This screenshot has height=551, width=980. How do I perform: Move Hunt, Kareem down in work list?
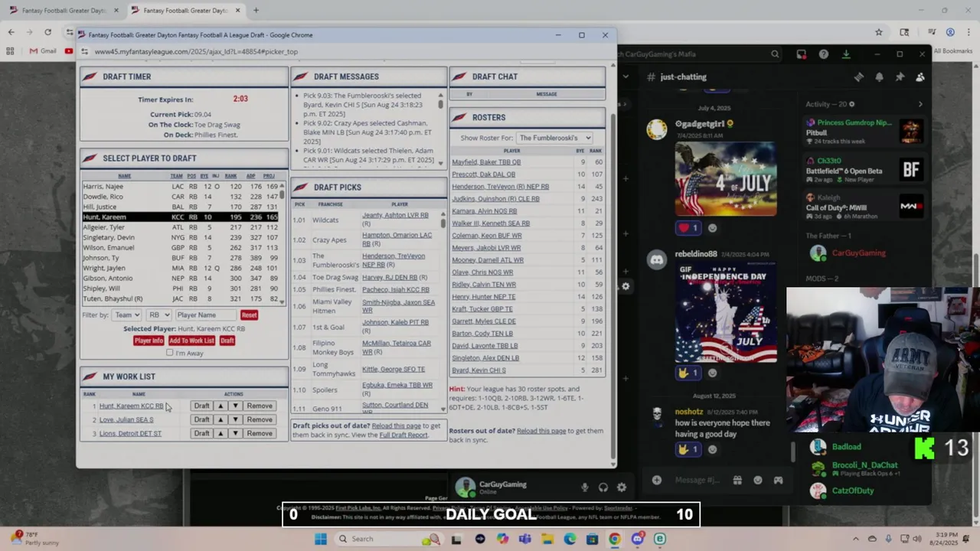point(235,406)
